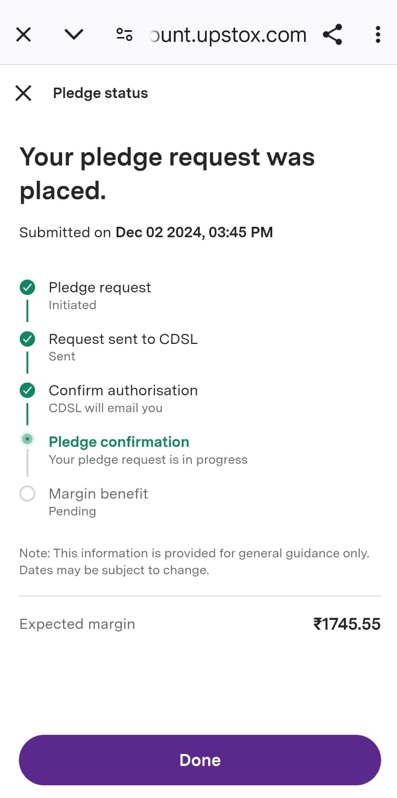The width and height of the screenshot is (397, 798).
Task: Click the Pledge status header title
Action: pyautogui.click(x=100, y=93)
